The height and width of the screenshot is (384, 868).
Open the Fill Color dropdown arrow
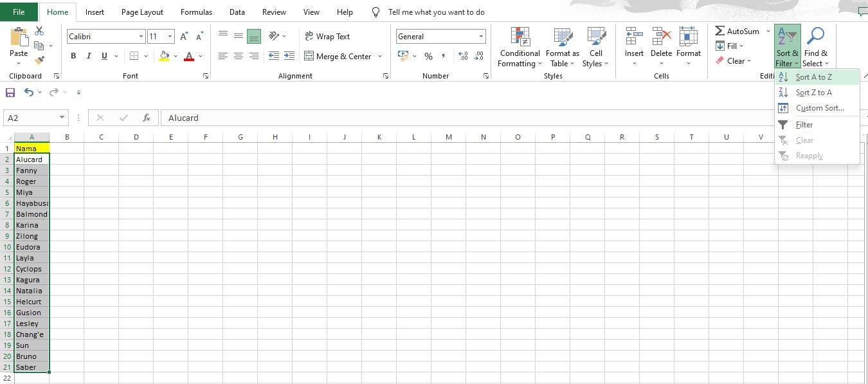pyautogui.click(x=175, y=56)
